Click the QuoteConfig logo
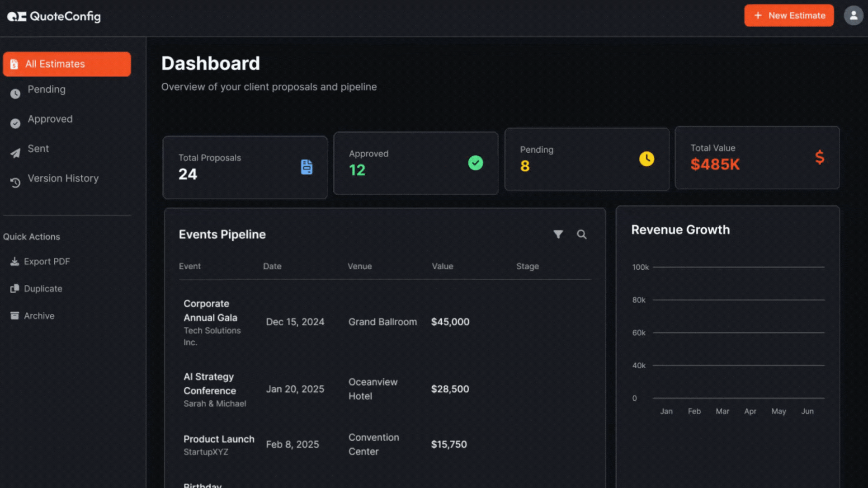 pos(54,16)
